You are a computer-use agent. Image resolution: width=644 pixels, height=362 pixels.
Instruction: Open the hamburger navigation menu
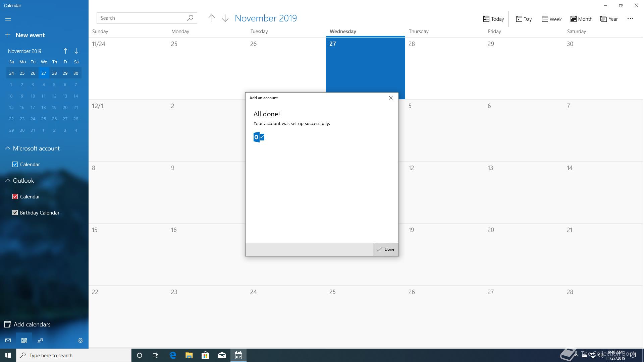8,19
